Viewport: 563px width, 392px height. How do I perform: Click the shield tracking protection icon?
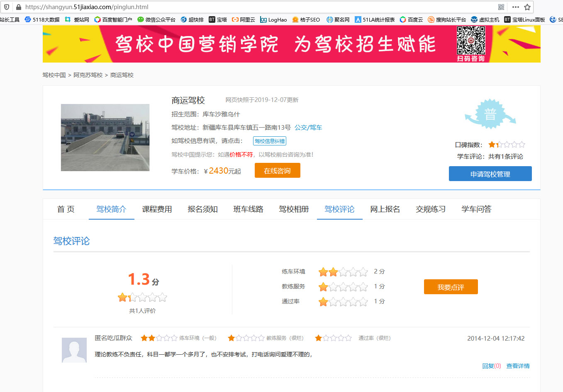[x=7, y=7]
